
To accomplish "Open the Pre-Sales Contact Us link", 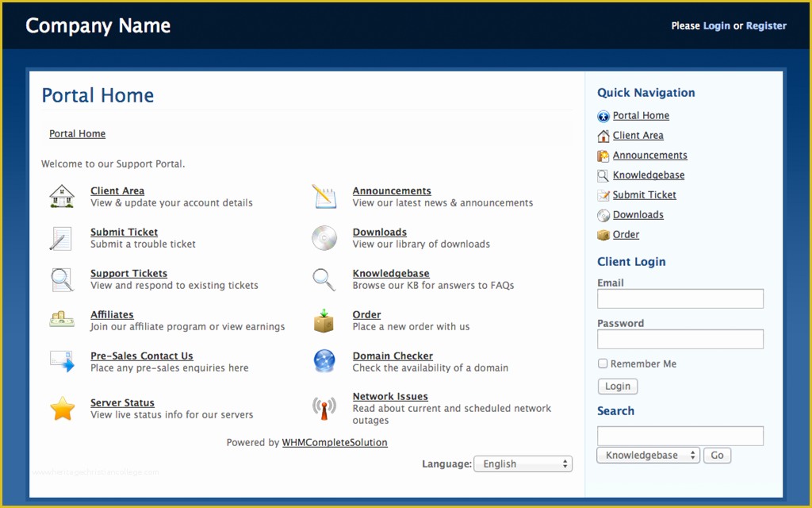I will coord(142,356).
